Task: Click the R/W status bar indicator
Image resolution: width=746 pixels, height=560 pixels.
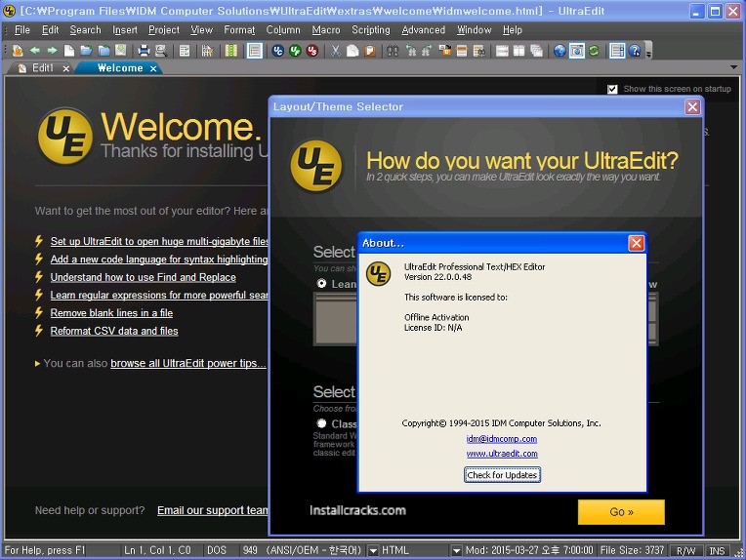Action: pyautogui.click(x=685, y=550)
